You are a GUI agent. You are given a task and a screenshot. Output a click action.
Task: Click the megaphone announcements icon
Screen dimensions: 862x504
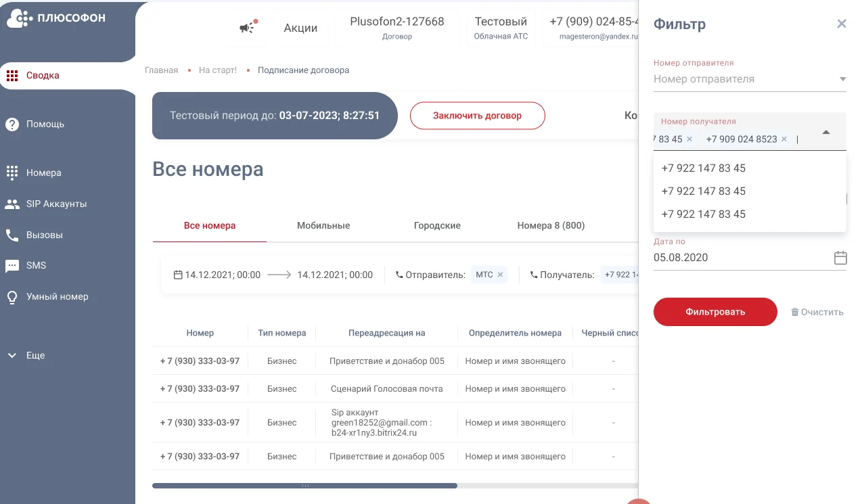pyautogui.click(x=247, y=27)
